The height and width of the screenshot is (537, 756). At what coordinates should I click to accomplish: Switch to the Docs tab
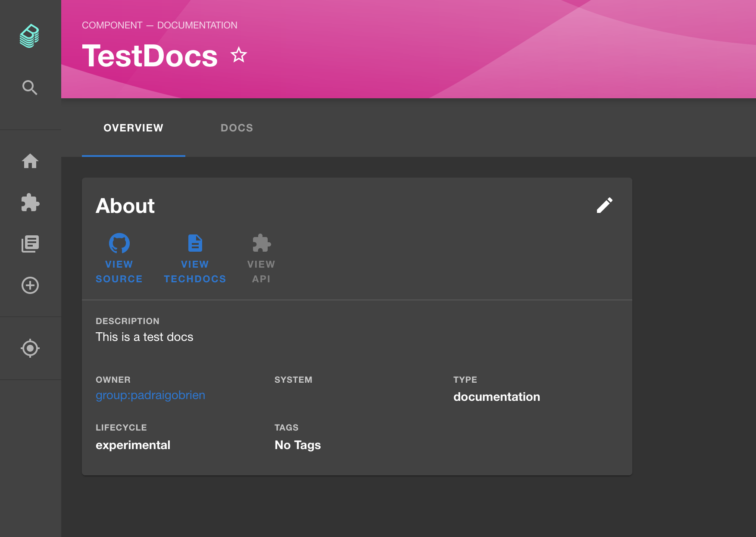tap(237, 128)
